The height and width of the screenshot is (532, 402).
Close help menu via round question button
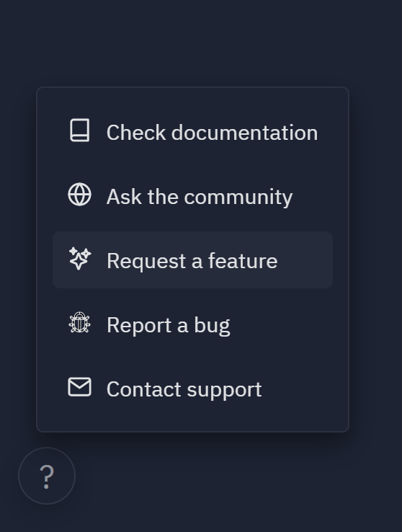(x=47, y=476)
